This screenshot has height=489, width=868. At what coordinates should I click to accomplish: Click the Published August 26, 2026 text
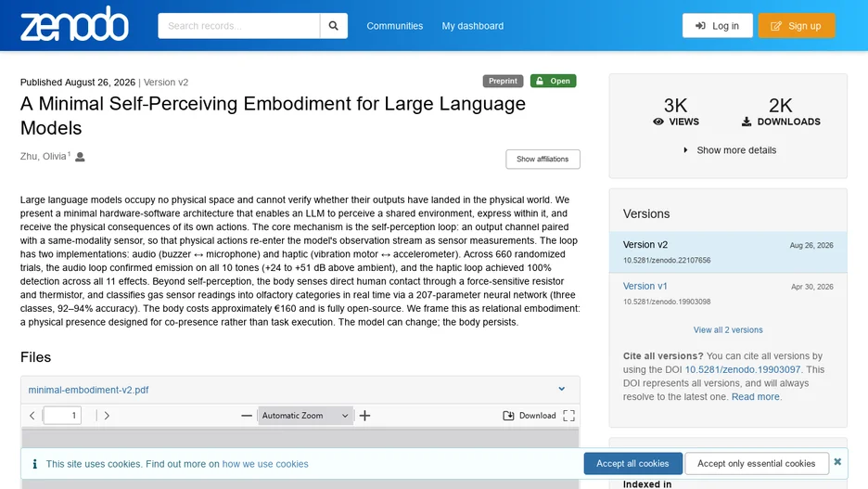click(x=78, y=82)
